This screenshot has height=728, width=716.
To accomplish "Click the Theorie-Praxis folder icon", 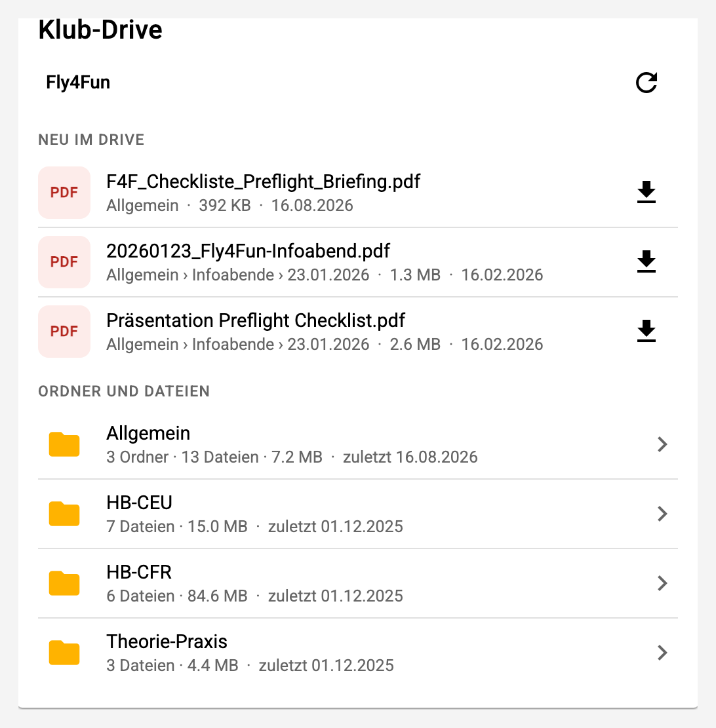I will pos(64,653).
